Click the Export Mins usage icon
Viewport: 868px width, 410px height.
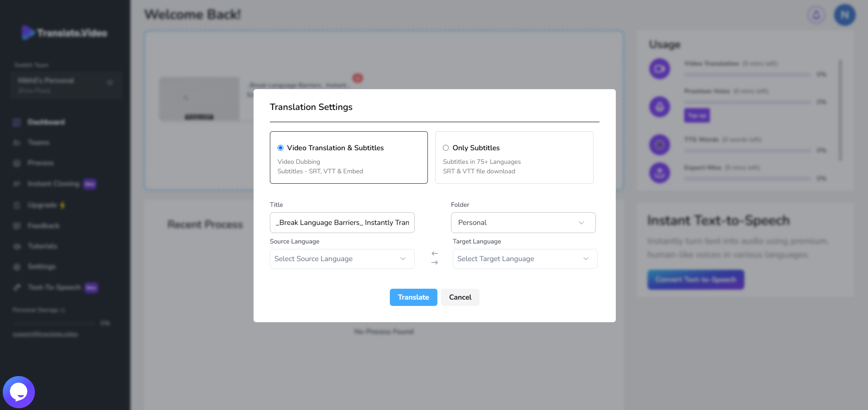tap(660, 172)
